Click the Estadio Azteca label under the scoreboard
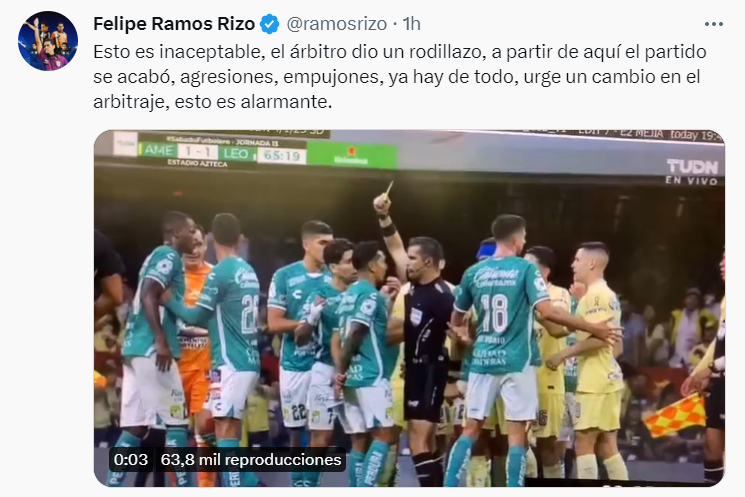 (197, 163)
